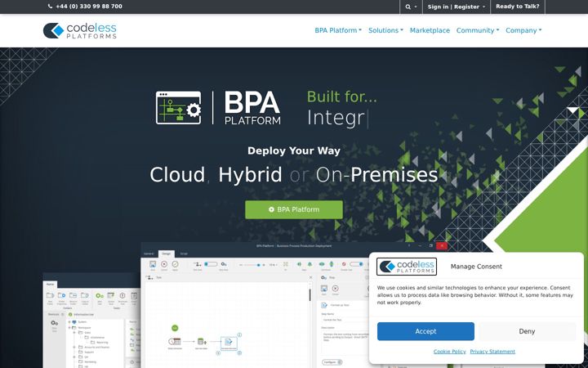Image resolution: width=588 pixels, height=368 pixels.
Task: Click the Manage Consent heading text
Action: point(476,267)
